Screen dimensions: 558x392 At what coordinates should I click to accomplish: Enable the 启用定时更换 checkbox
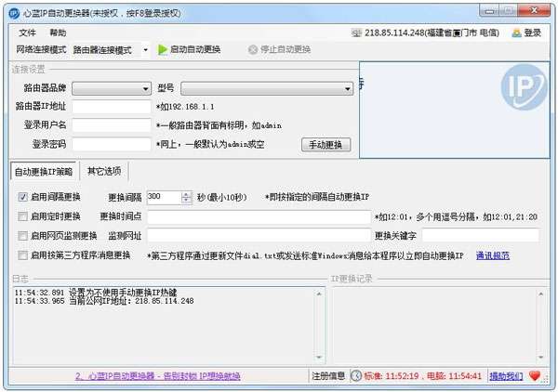(22, 216)
